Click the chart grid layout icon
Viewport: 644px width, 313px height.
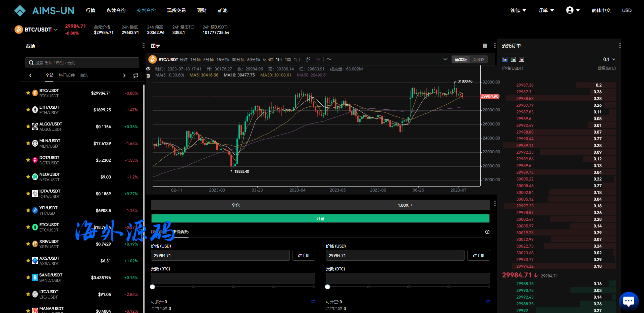click(485, 46)
